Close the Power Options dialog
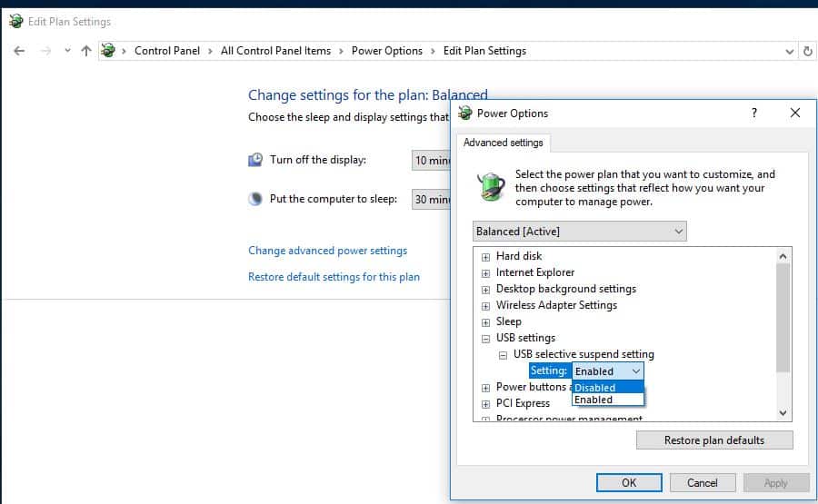 point(795,113)
